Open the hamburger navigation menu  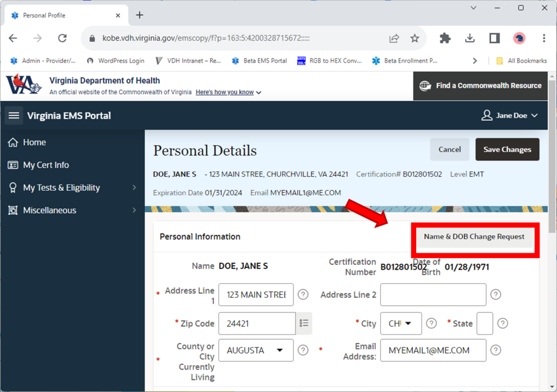14,116
